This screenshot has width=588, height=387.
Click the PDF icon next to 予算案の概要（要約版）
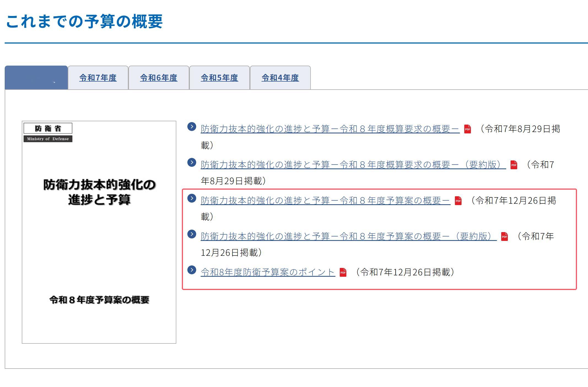click(505, 237)
